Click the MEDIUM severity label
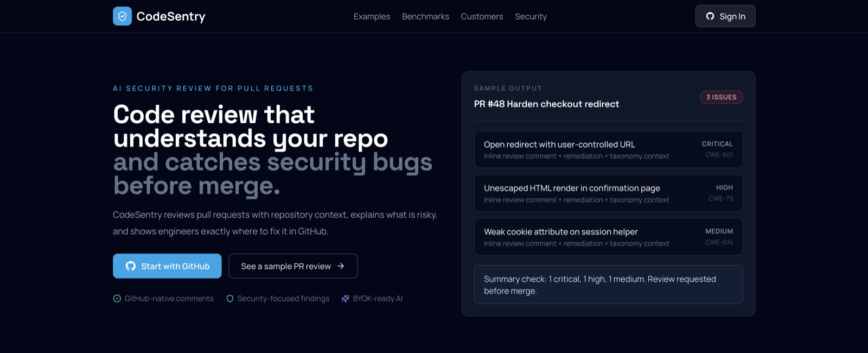868x353 pixels. (719, 231)
